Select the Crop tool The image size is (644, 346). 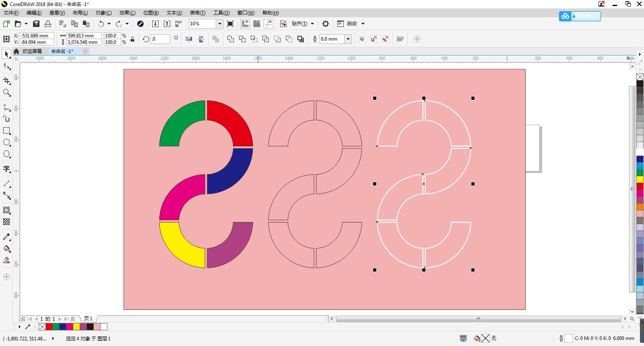pyautogui.click(x=6, y=80)
